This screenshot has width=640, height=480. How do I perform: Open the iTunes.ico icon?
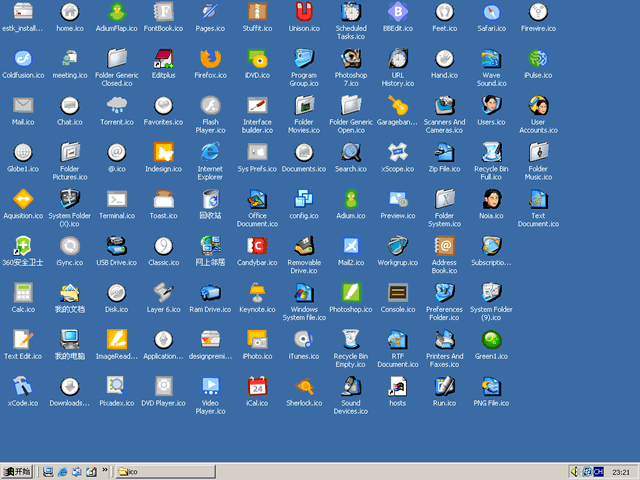click(x=304, y=339)
